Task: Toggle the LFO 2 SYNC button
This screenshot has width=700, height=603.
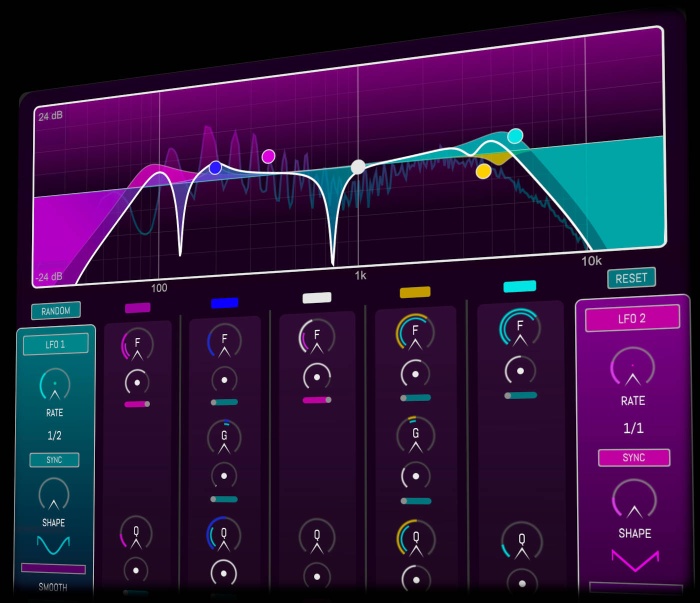Action: click(x=633, y=457)
